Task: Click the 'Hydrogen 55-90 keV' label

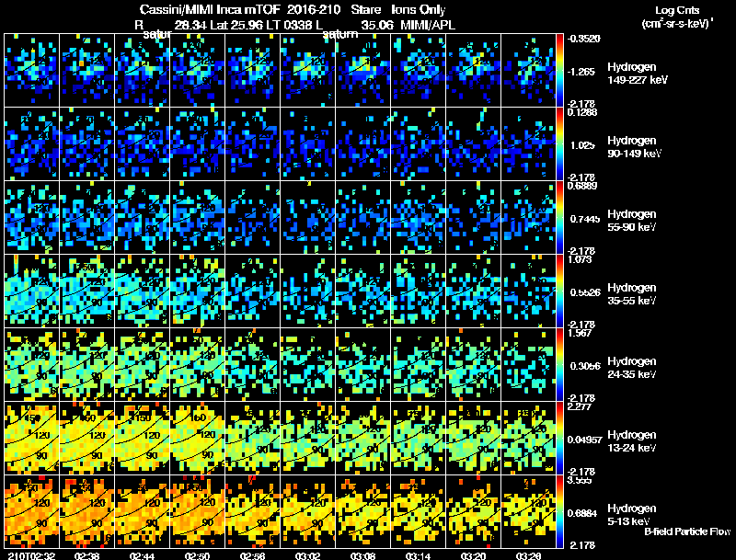Action: (632, 221)
